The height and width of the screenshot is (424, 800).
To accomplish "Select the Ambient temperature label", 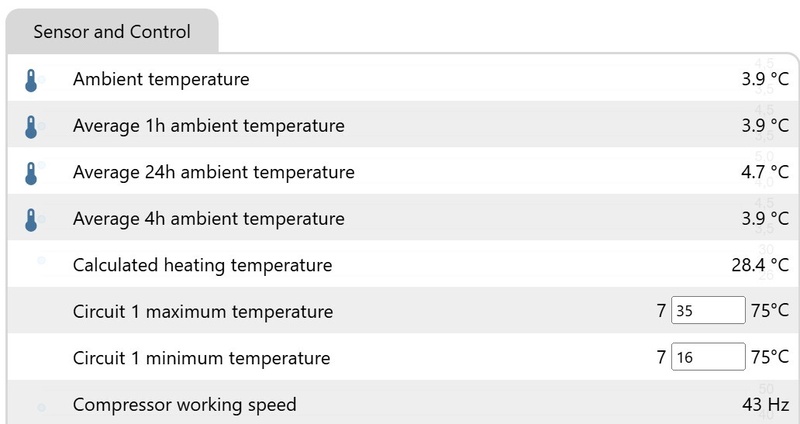I will point(161,79).
